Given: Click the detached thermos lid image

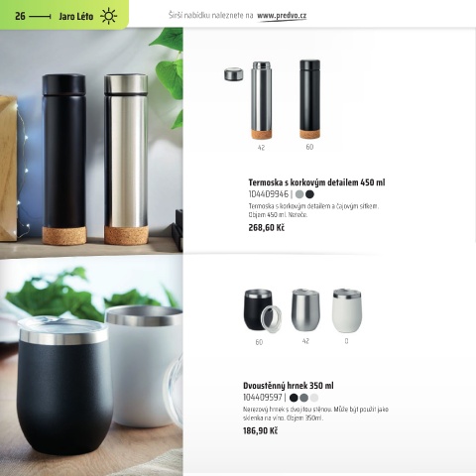Looking at the screenshot, I should pos(233,74).
